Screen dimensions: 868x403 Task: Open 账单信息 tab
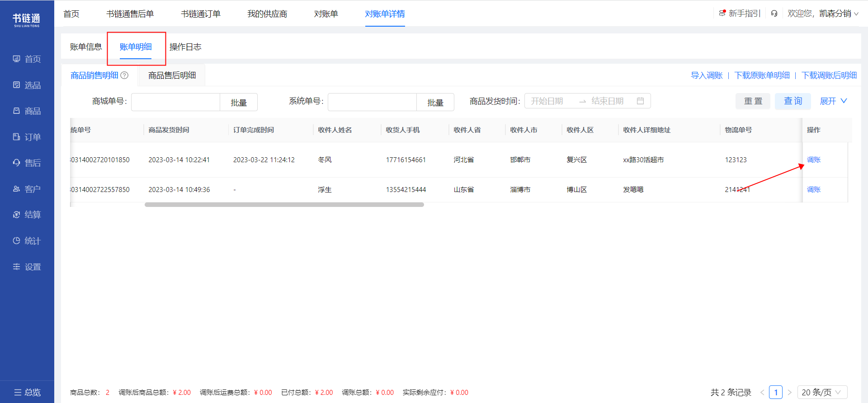click(86, 47)
